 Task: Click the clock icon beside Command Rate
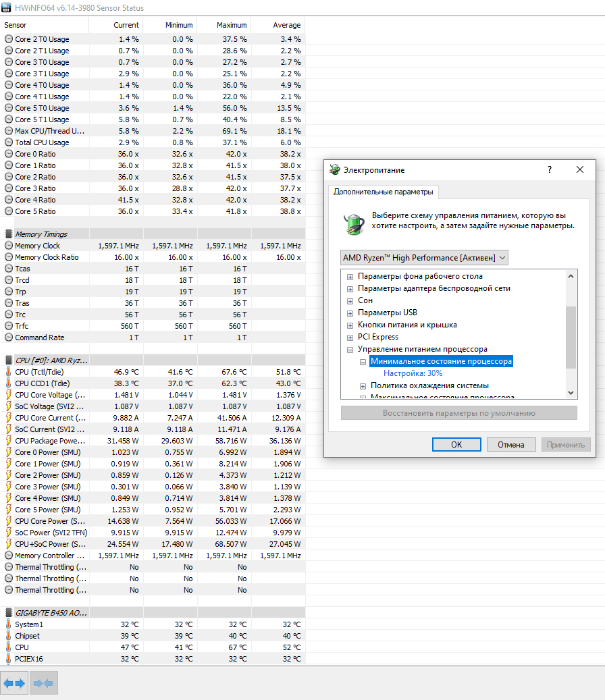pyautogui.click(x=9, y=338)
